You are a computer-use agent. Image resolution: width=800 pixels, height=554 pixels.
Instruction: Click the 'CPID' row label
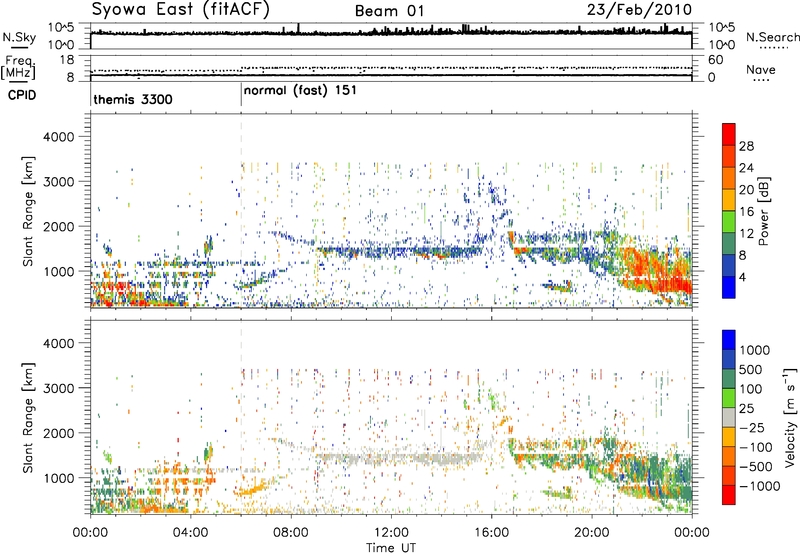coord(22,95)
